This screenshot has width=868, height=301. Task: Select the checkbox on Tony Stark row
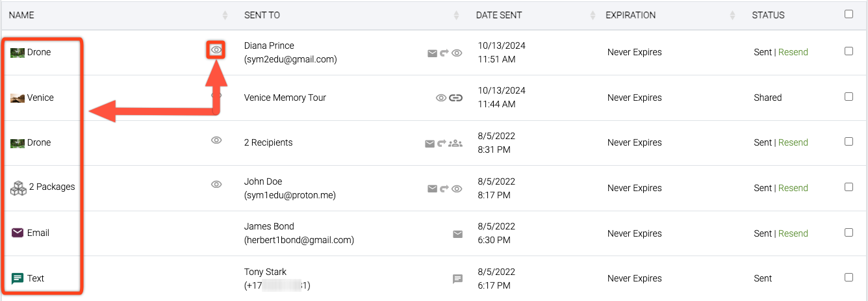click(x=849, y=278)
